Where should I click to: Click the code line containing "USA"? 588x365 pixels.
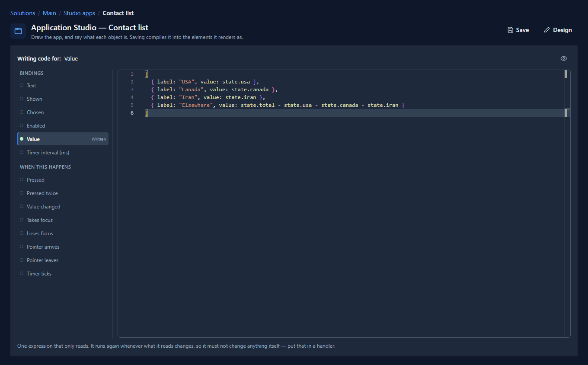205,82
